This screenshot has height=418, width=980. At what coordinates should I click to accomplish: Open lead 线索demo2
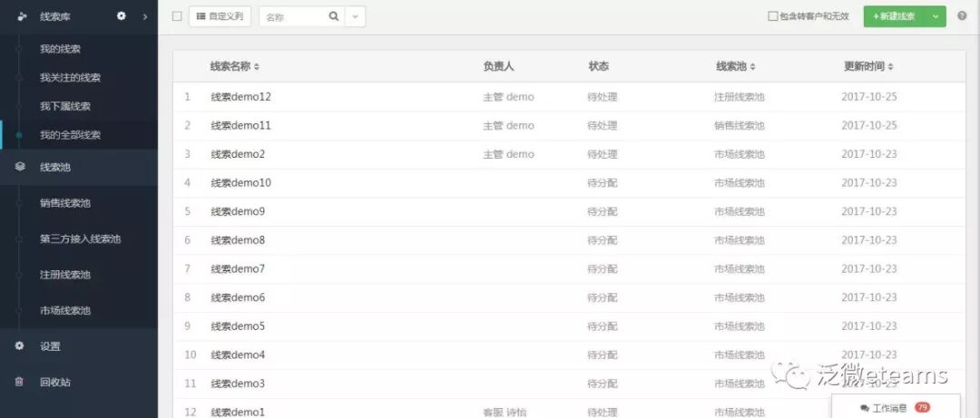click(x=238, y=154)
